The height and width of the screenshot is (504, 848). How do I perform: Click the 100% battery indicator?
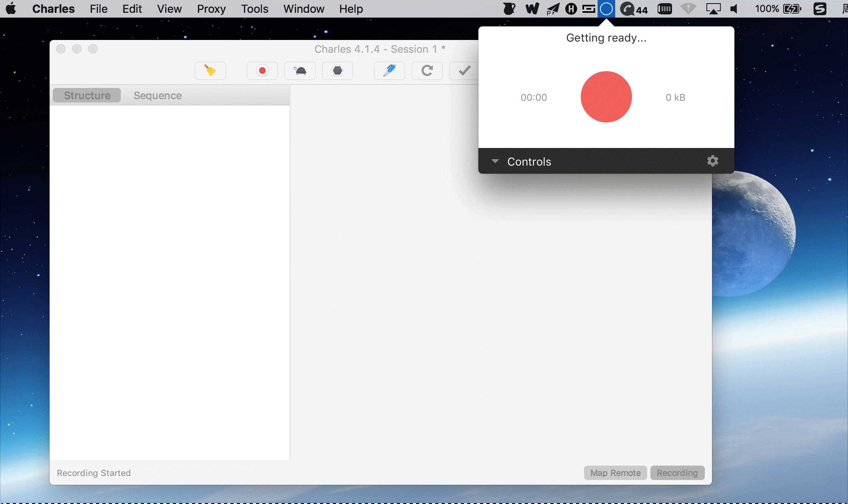click(778, 8)
